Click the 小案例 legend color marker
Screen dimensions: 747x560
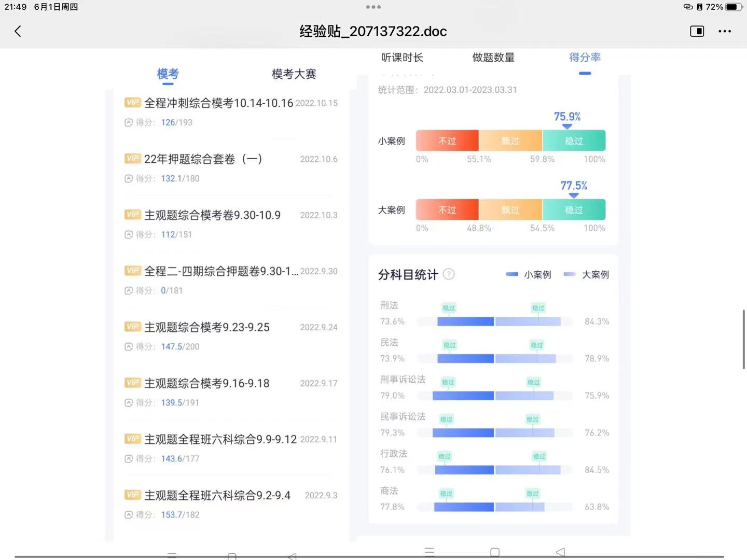click(512, 274)
